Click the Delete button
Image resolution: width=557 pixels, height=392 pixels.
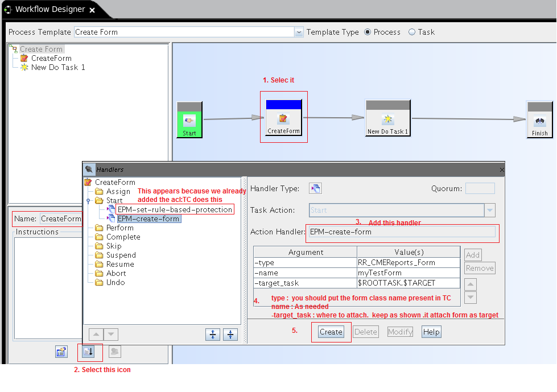tap(365, 332)
